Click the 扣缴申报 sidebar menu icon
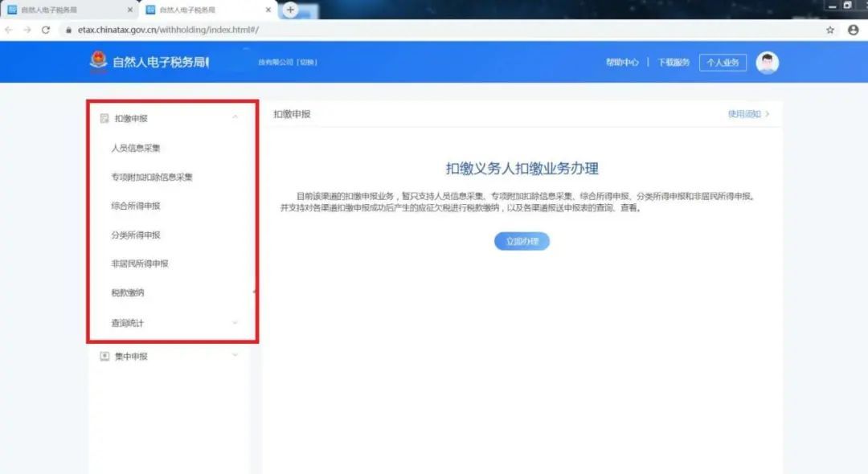 tap(104, 118)
